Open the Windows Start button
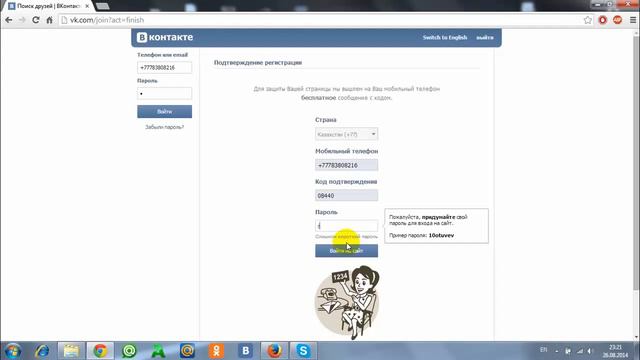 pyautogui.click(x=13, y=351)
